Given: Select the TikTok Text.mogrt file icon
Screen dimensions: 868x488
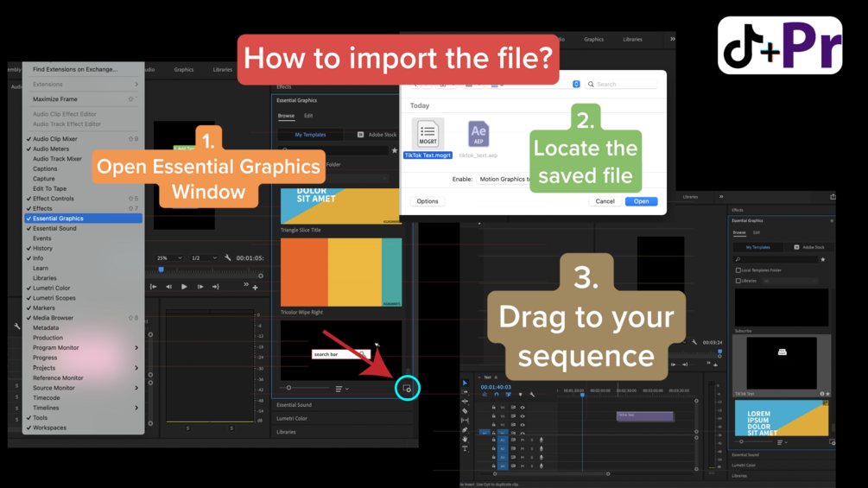Looking at the screenshot, I should coord(428,133).
